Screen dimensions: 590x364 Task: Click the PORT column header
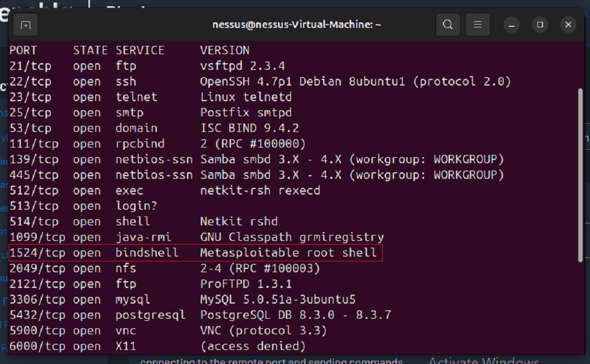(x=23, y=50)
